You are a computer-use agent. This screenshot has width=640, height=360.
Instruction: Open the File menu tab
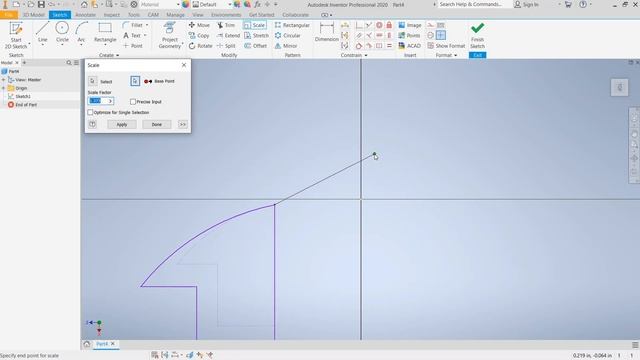point(9,15)
